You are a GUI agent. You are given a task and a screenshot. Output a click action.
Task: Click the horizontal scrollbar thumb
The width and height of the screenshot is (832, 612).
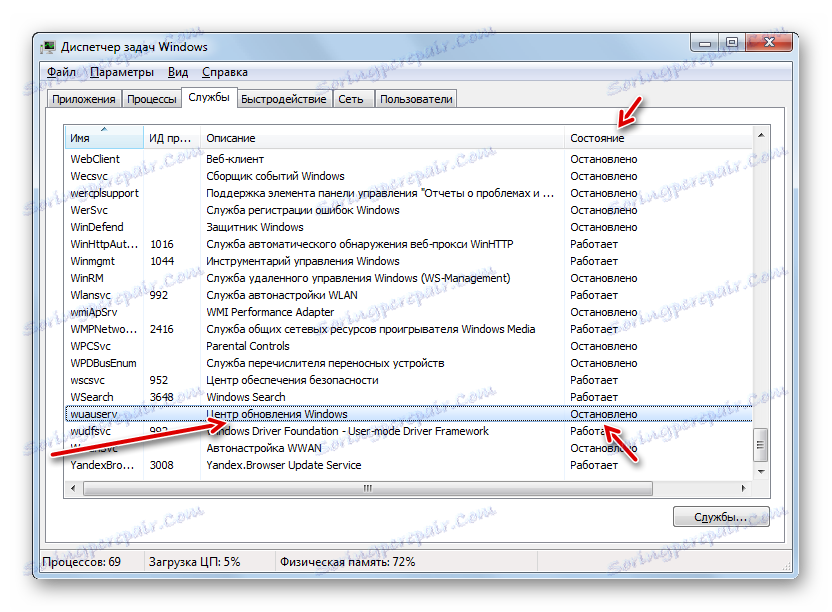pyautogui.click(x=368, y=488)
